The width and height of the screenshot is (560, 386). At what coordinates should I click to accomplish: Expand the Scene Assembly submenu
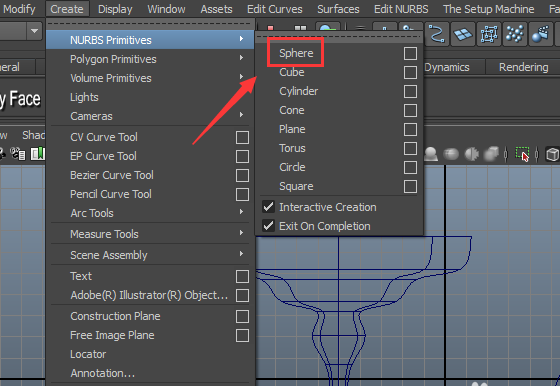241,254
